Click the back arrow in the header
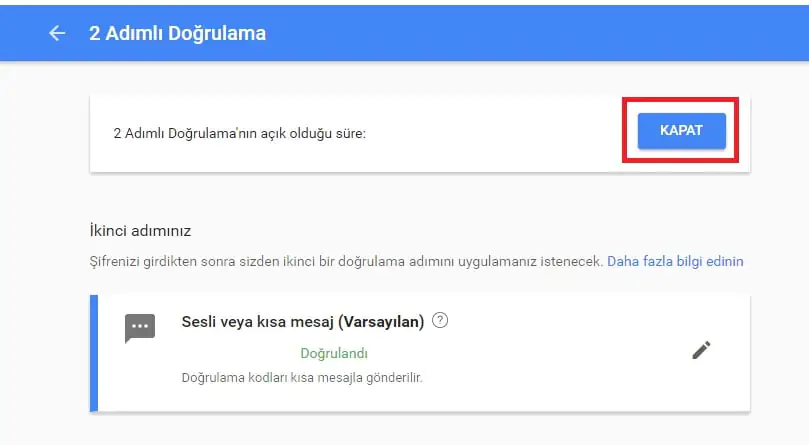Screen dimensions: 809x445 57,33
